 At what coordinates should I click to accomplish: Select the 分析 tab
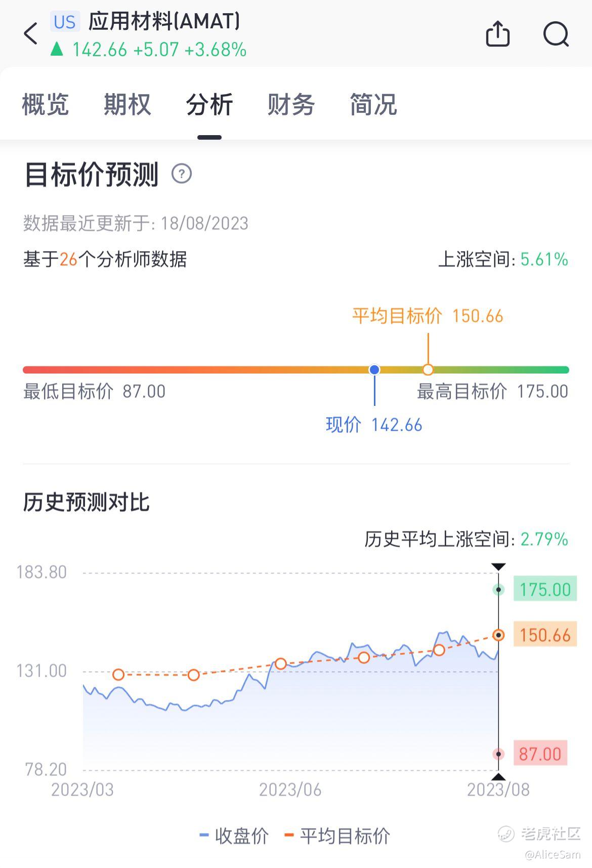pyautogui.click(x=209, y=105)
